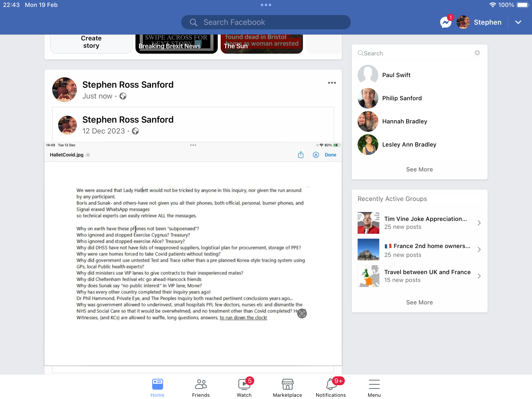Click Paul Swift's default avatar
This screenshot has width=532, height=399.
pyautogui.click(x=368, y=75)
